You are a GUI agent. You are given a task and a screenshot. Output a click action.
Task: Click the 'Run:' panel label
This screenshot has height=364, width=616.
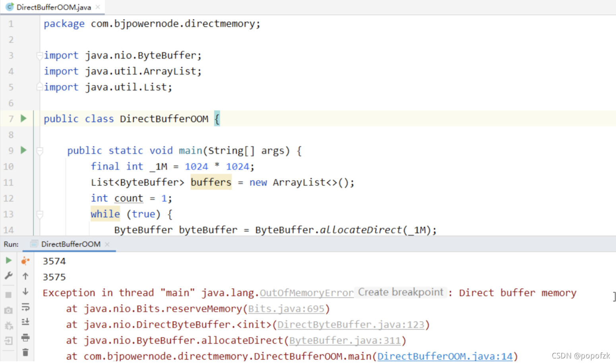[x=11, y=244]
